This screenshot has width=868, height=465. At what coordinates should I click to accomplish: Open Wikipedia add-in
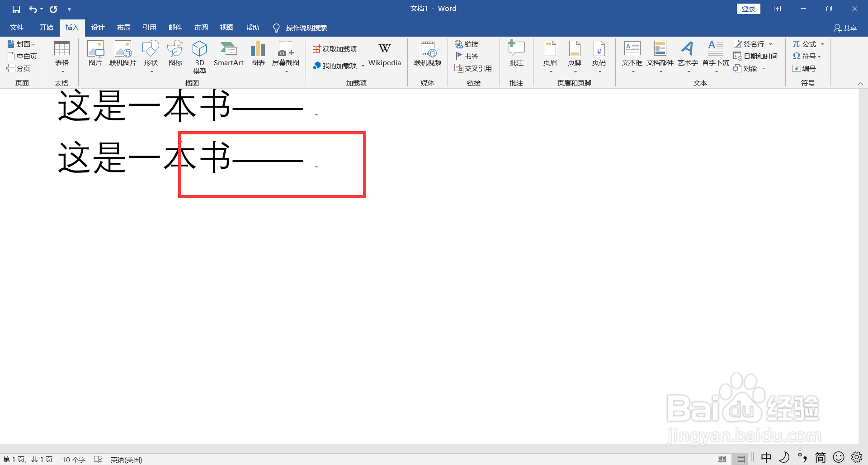[384, 55]
